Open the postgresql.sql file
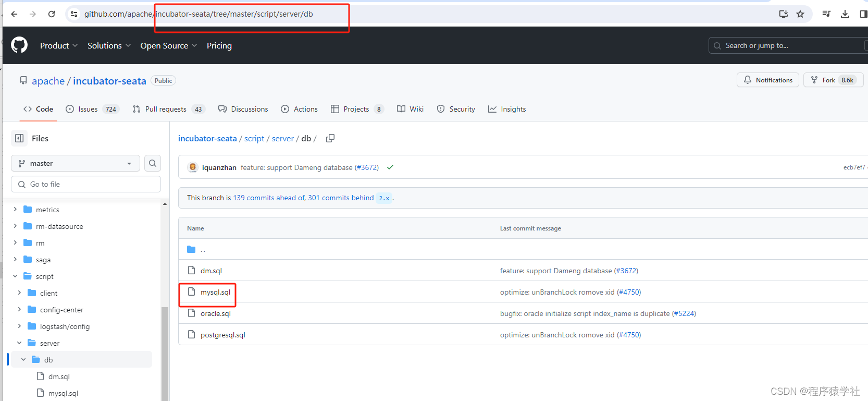Screen dimensions: 868x401 223,335
